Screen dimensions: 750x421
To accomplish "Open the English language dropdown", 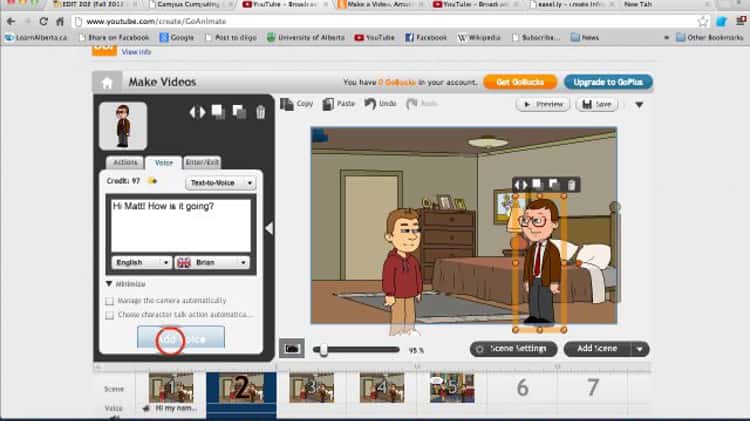I will [x=142, y=263].
